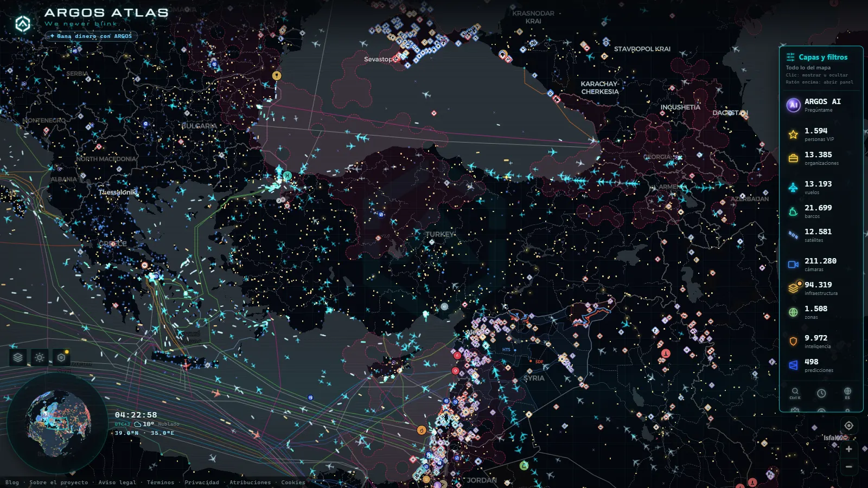Click the predicciones icon
Viewport: 868px width, 488px height.
(x=793, y=365)
